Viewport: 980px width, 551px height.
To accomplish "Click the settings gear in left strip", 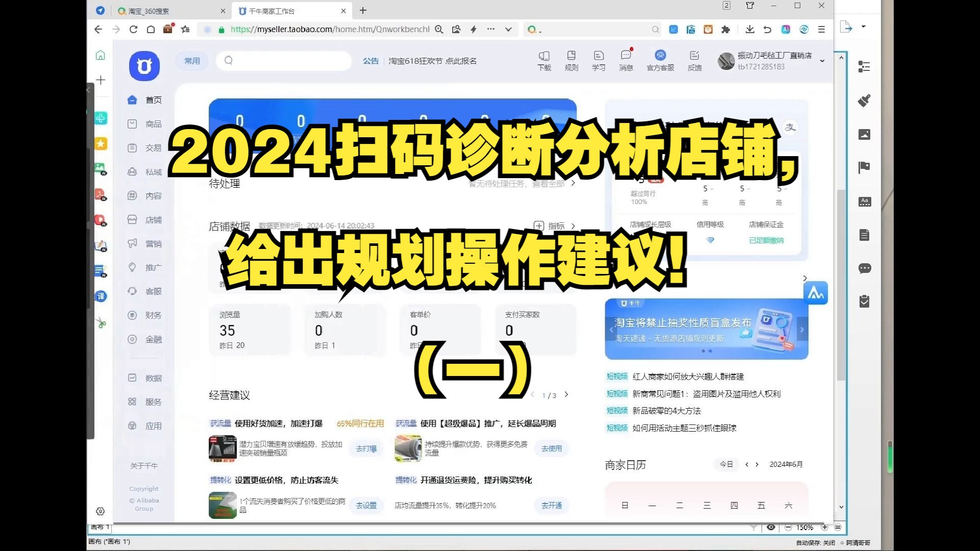I will point(101,511).
